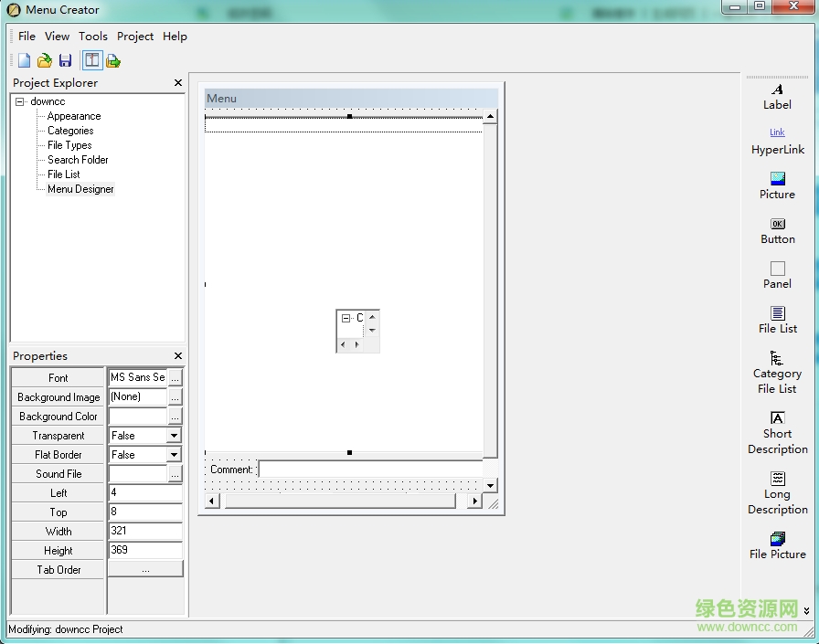Viewport: 819px width, 644px height.
Task: Select the Search Folder tree item
Action: [x=77, y=160]
